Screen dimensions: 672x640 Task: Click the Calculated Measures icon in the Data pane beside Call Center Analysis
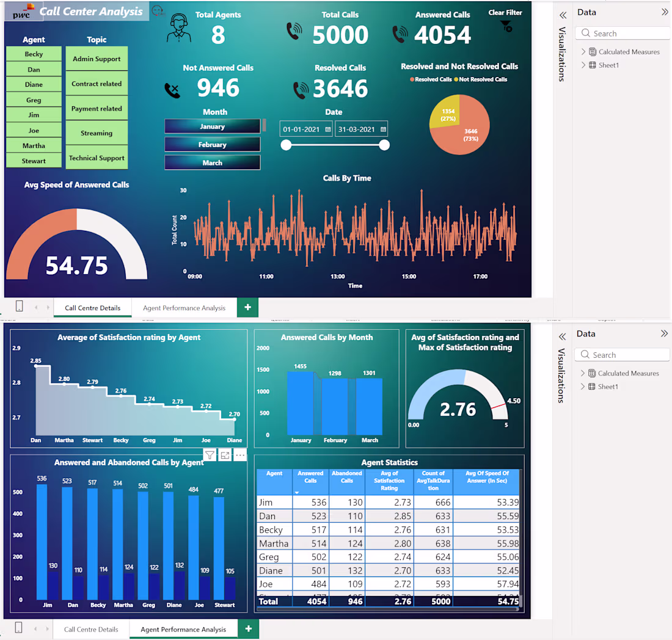pos(593,52)
